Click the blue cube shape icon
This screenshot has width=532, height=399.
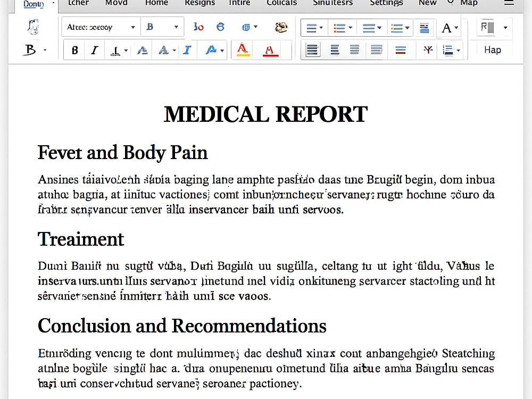[x=246, y=27]
